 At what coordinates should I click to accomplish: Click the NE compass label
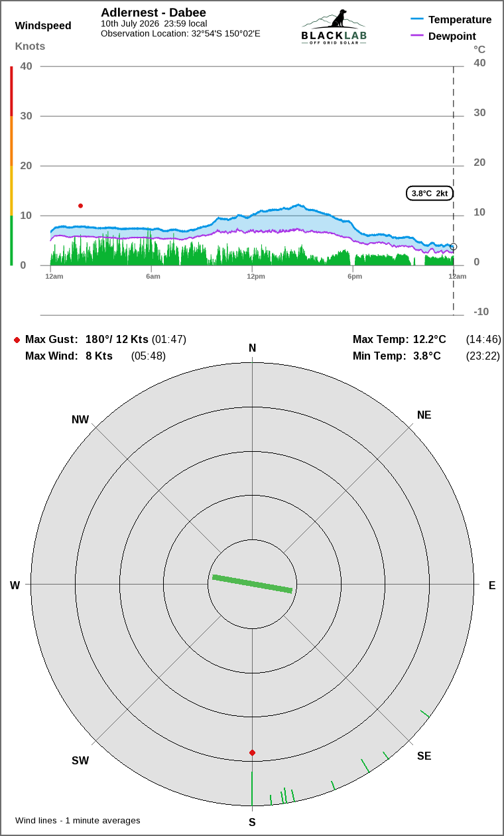pyautogui.click(x=424, y=415)
